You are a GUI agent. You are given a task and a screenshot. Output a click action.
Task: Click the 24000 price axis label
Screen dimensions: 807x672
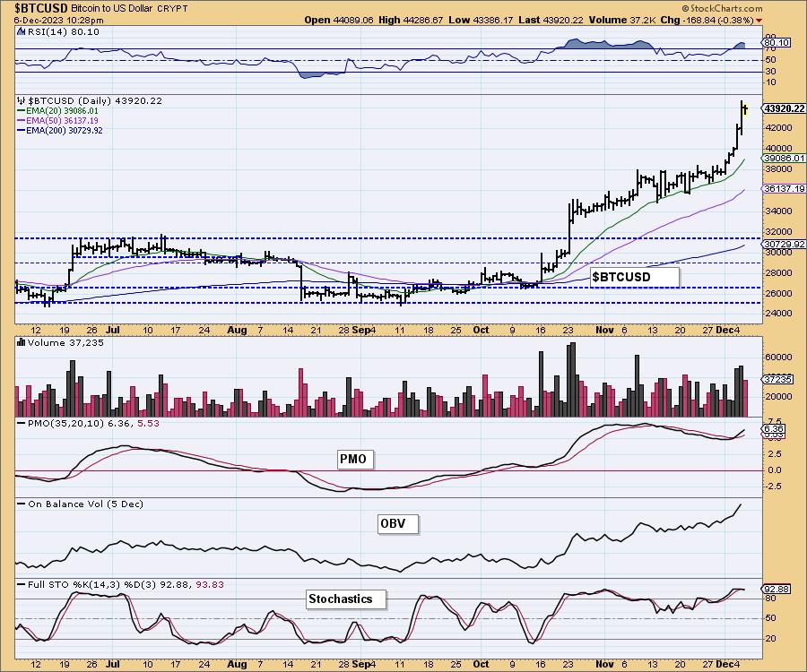[x=777, y=313]
